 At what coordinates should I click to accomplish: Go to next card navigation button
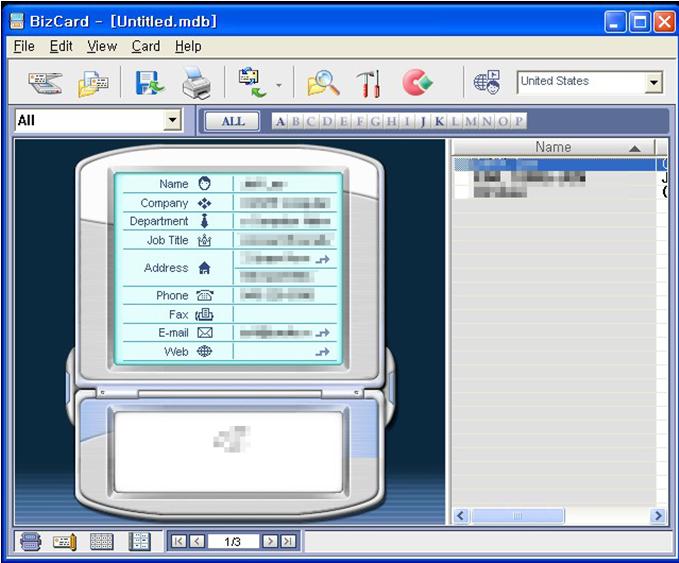tap(270, 541)
